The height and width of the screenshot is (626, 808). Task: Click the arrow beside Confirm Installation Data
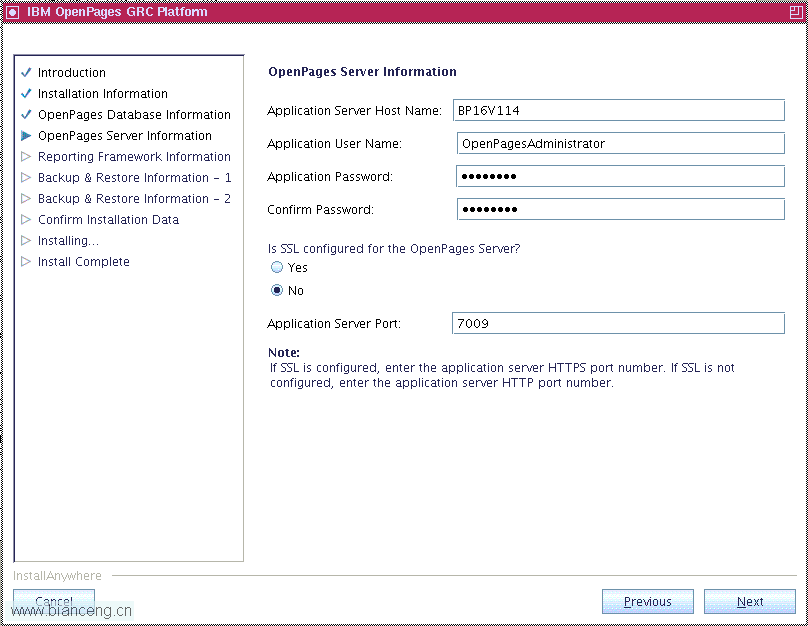coord(26,219)
